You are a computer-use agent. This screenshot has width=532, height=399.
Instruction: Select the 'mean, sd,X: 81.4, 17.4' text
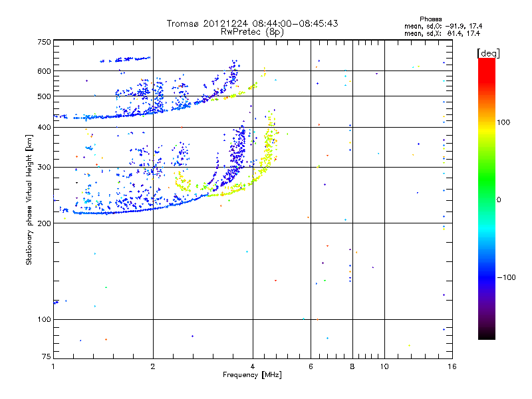pos(442,34)
